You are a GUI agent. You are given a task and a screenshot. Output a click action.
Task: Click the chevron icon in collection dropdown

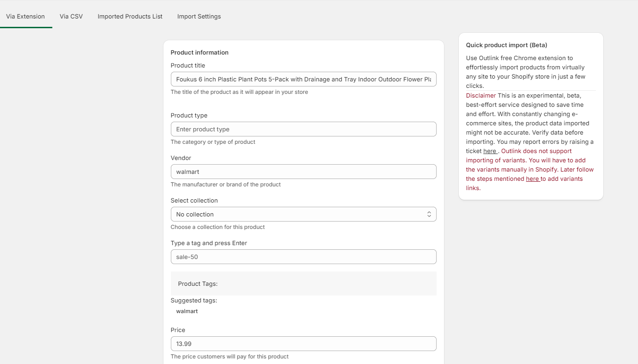tap(429, 214)
